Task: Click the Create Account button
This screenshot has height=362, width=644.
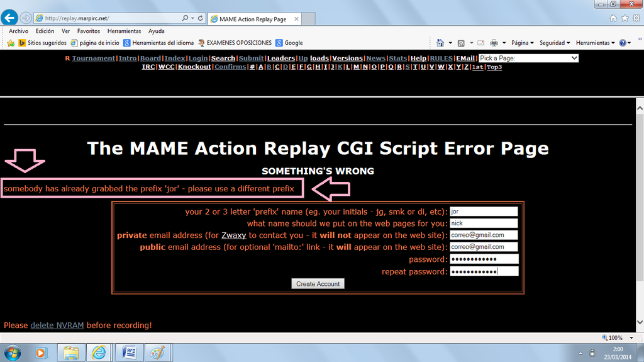Action: coord(318,284)
